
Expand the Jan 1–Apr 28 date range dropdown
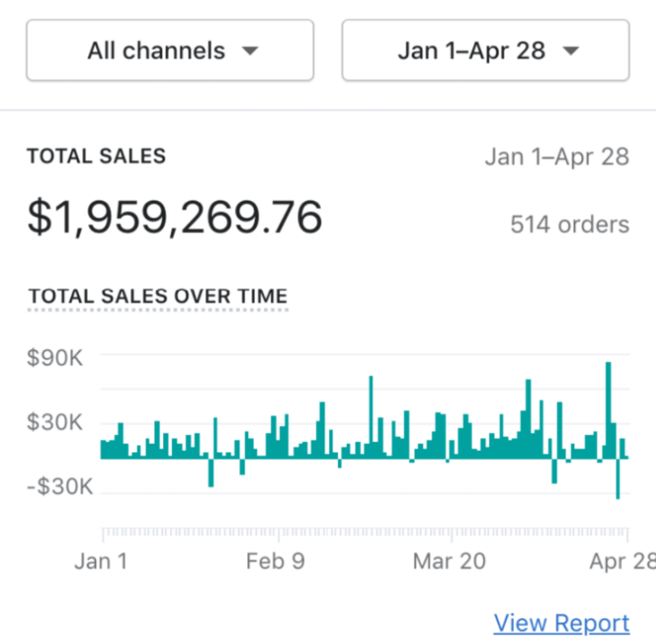tap(486, 51)
